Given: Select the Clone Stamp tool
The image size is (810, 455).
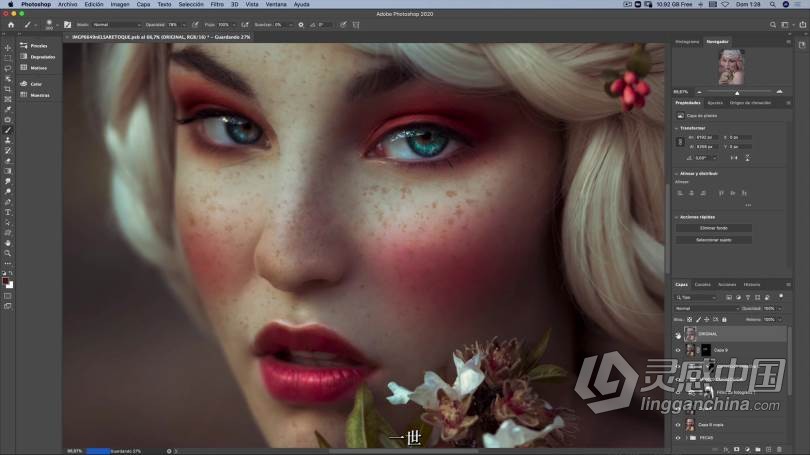Looking at the screenshot, I should pos(8,140).
